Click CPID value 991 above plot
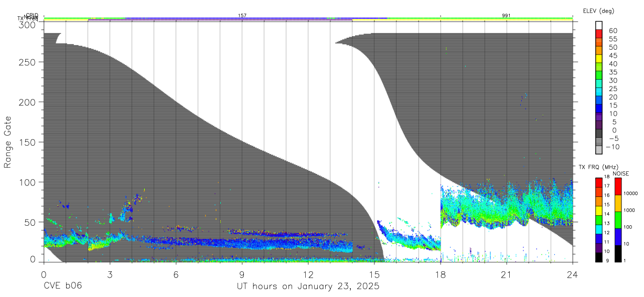Image resolution: width=644 pixels, height=297 pixels. (x=506, y=16)
